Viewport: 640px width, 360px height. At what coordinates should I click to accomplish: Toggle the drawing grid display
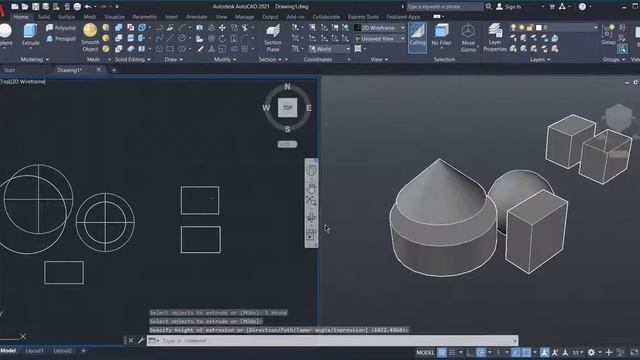pyautogui.click(x=442, y=352)
